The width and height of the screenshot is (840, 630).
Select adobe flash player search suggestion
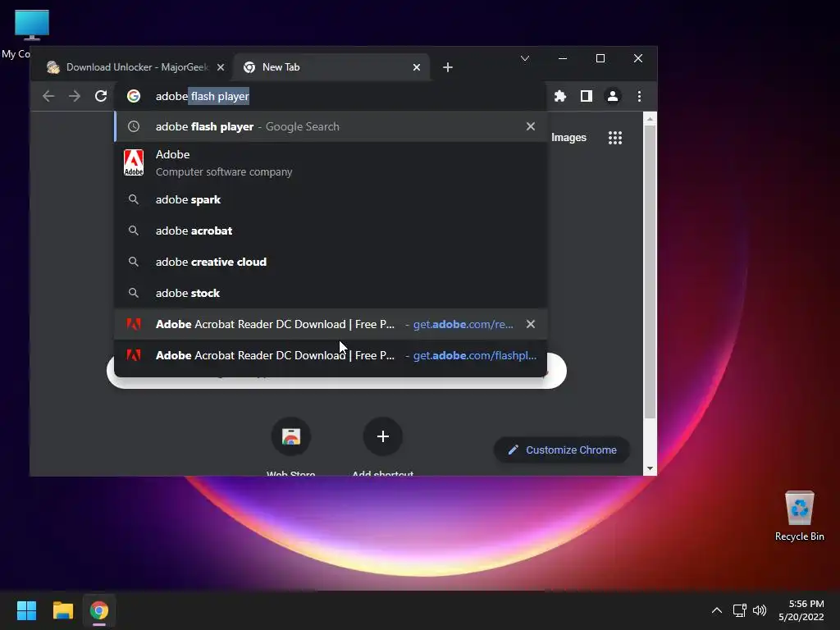click(x=331, y=126)
